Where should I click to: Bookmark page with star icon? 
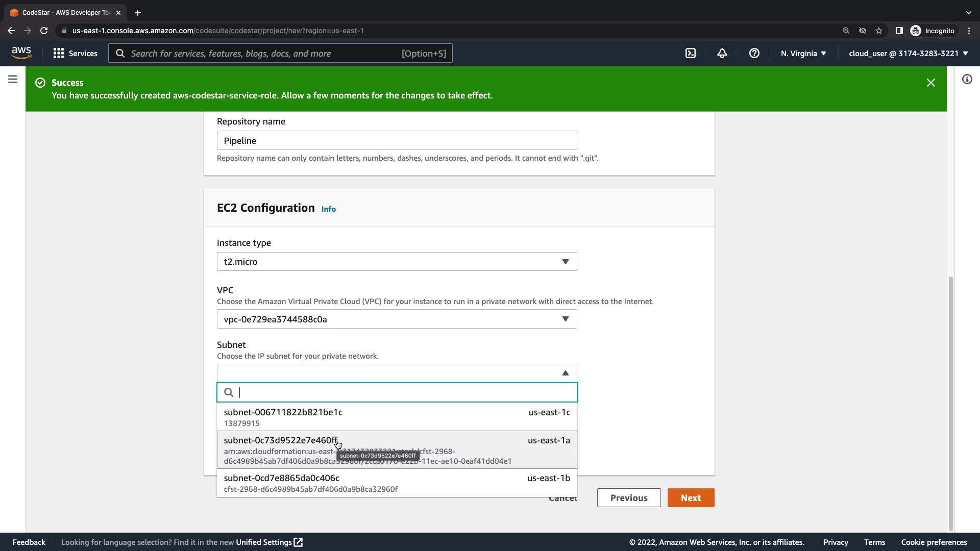click(x=878, y=31)
